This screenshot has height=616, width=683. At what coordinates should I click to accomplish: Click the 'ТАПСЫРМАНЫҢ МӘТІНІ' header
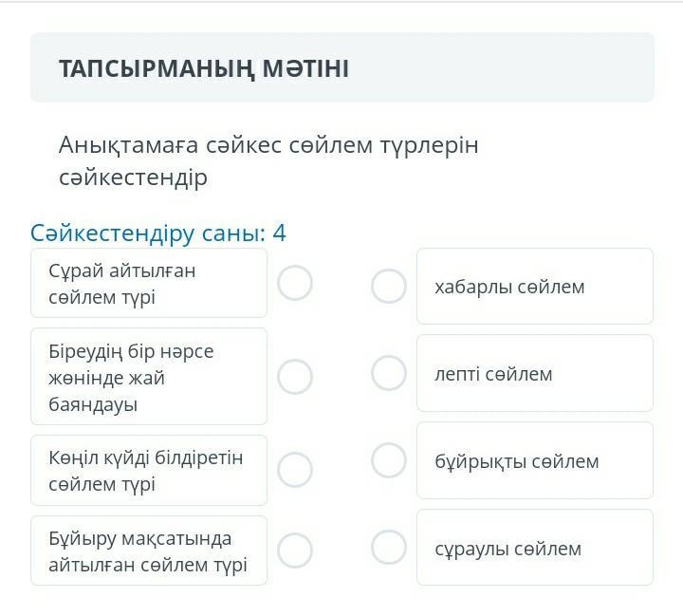pyautogui.click(x=204, y=68)
